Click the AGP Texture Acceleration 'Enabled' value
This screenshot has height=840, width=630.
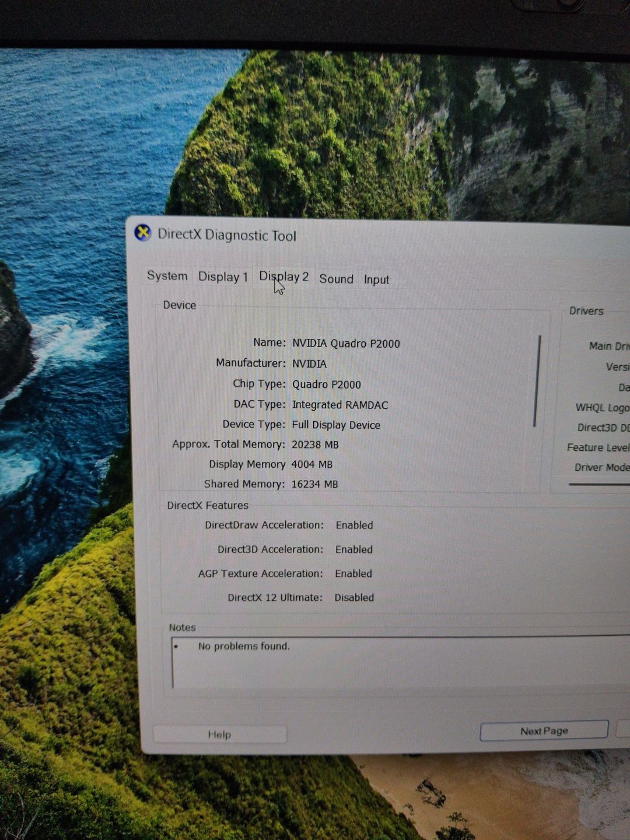353,573
